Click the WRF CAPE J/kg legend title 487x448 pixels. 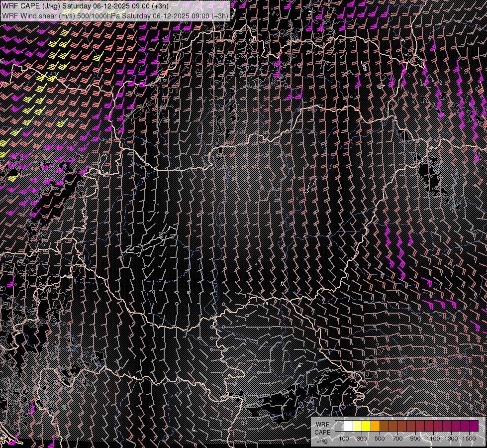click(x=322, y=432)
